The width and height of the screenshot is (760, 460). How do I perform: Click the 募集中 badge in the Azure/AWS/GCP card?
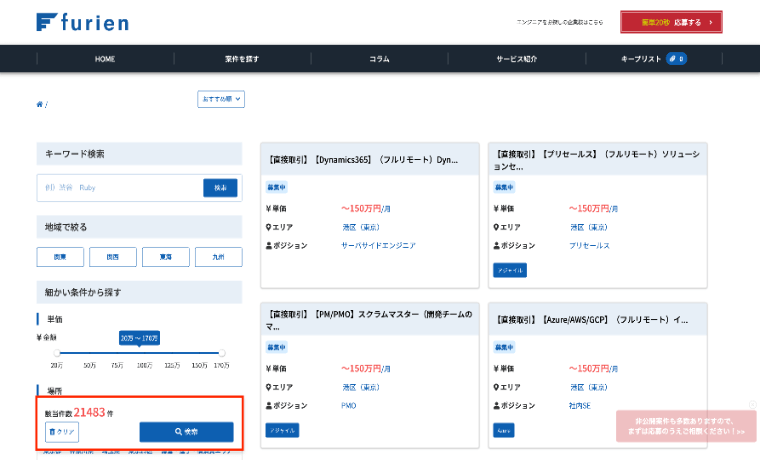tap(504, 347)
